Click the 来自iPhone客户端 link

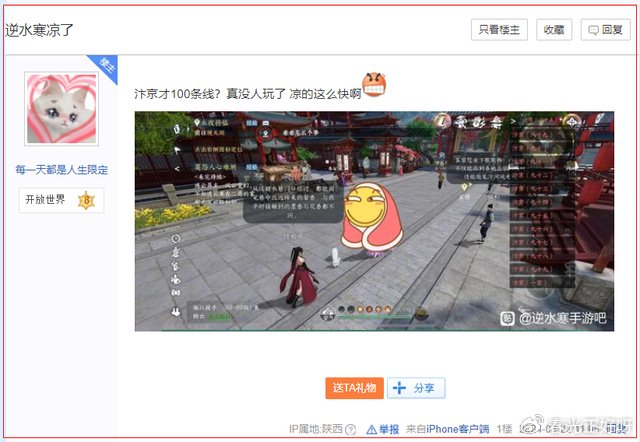point(447,429)
